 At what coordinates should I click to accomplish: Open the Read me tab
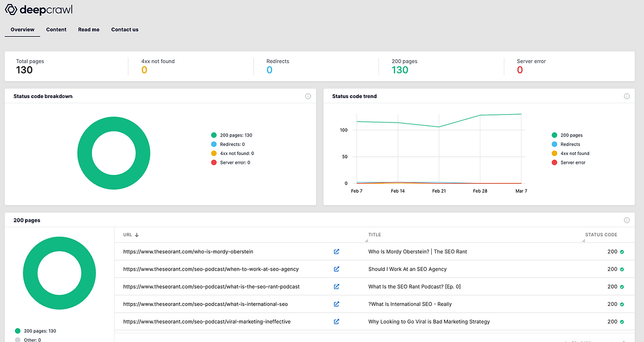pos(89,30)
